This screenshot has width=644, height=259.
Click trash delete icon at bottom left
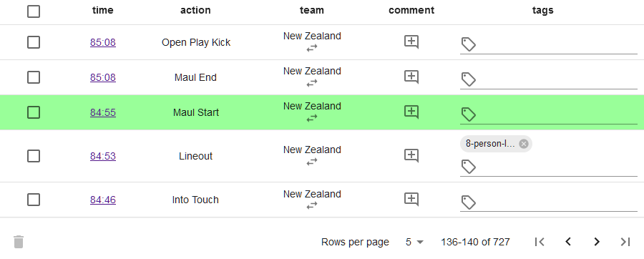[x=19, y=242]
